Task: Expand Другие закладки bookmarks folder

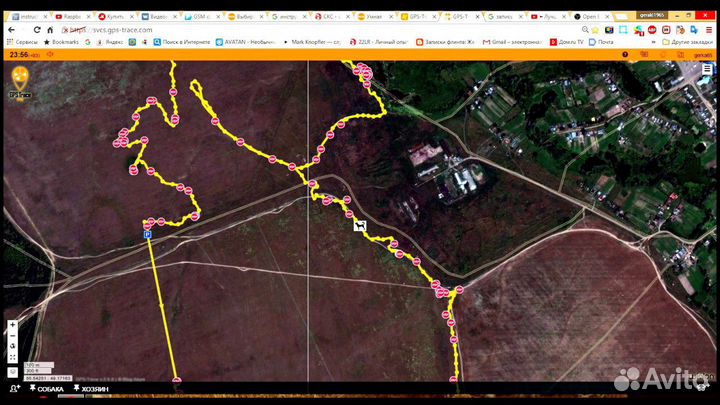Action: click(687, 42)
